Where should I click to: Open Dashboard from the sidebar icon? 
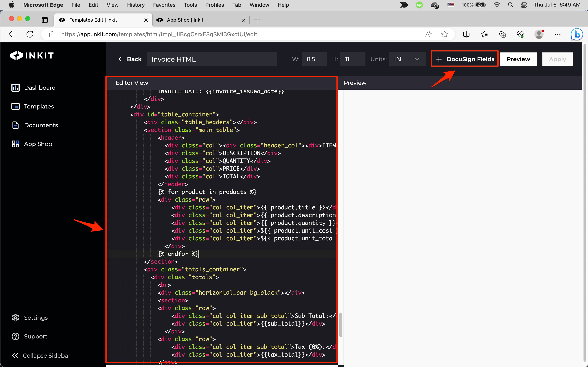(x=16, y=88)
